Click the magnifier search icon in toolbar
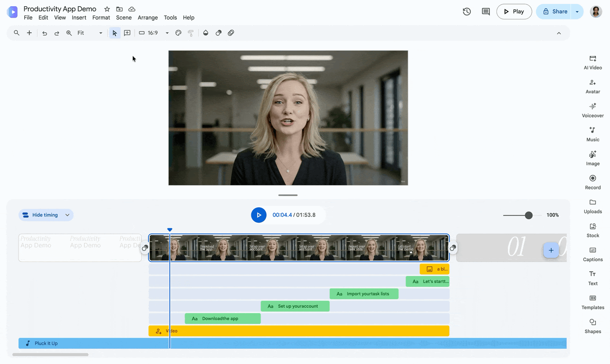 pos(17,33)
